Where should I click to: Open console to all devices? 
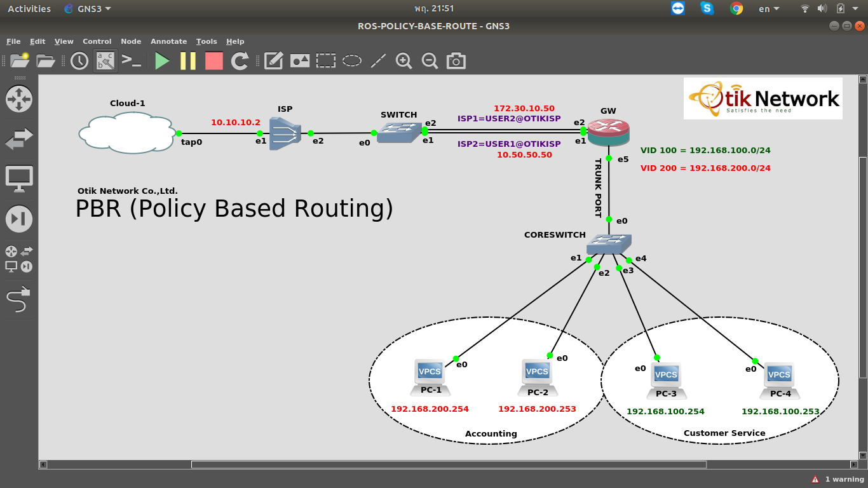(131, 61)
